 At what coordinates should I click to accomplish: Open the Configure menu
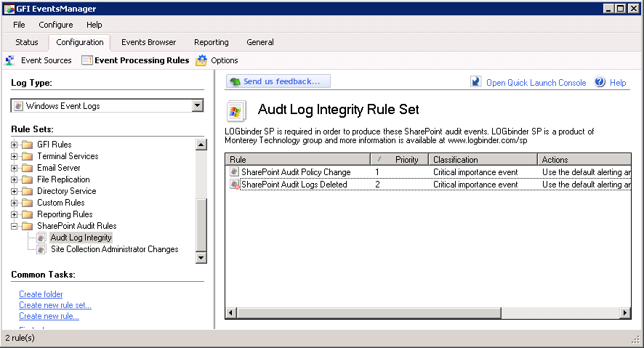[x=56, y=25]
